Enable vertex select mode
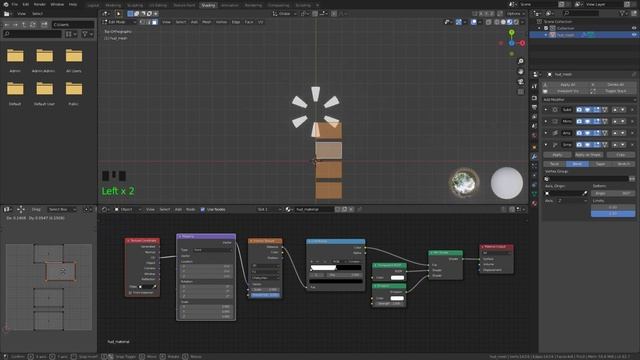Image resolution: width=640 pixels, height=360 pixels. click(142, 22)
